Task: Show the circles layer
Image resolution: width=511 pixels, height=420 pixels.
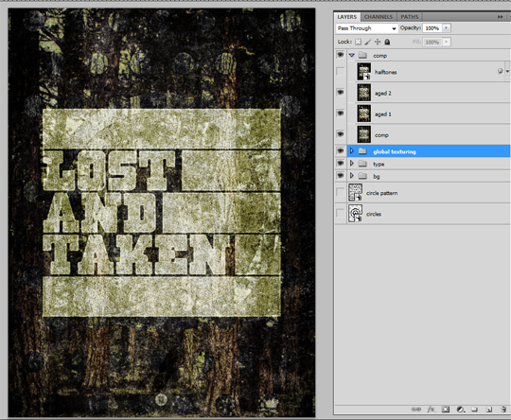Action: (x=341, y=214)
